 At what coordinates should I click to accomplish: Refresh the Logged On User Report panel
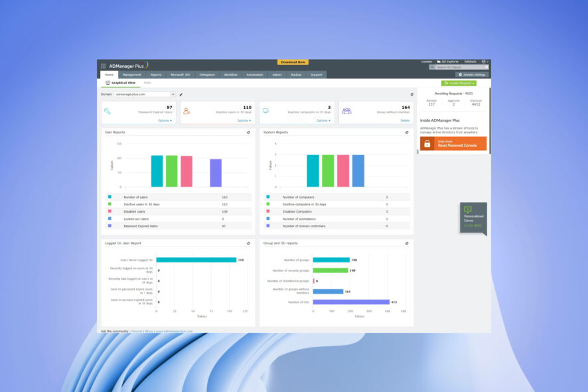pyautogui.click(x=248, y=243)
